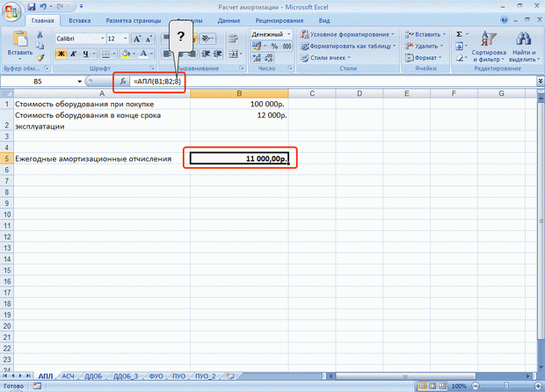
Task: Copy the selection to the clipboard
Action: [x=40, y=46]
